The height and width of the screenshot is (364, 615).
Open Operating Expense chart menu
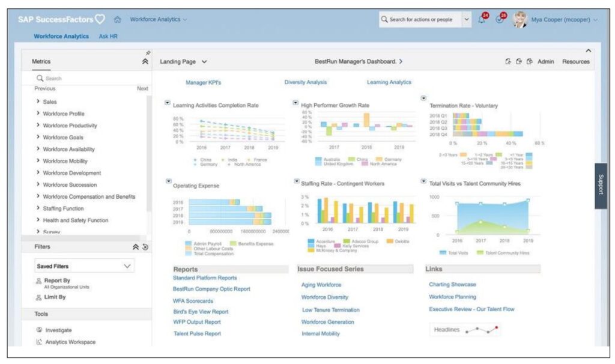tap(169, 181)
